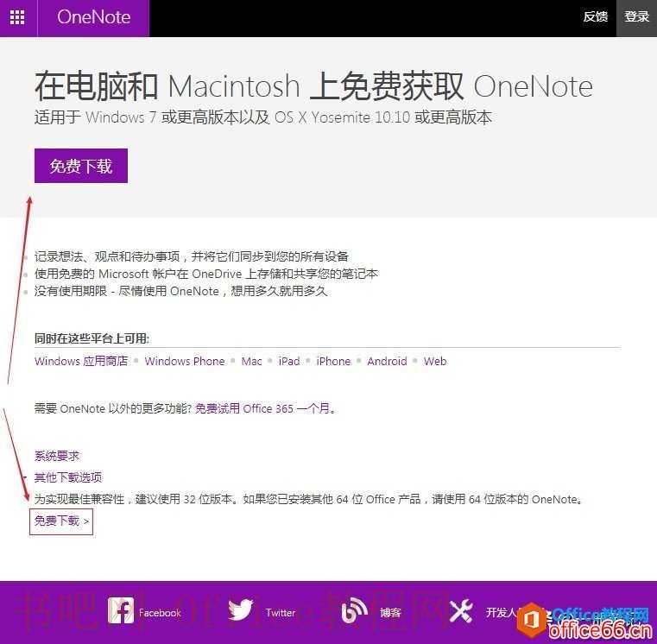Open the Web platform link
657x644 pixels.
(435, 361)
